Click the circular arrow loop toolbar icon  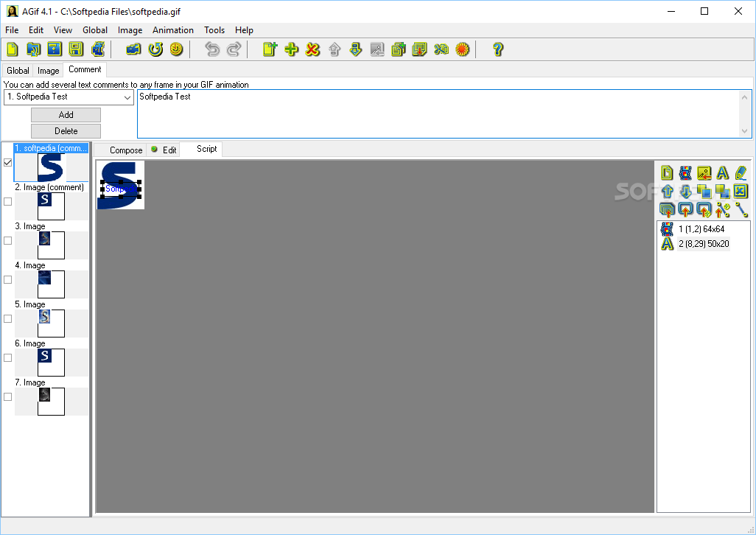click(x=155, y=49)
